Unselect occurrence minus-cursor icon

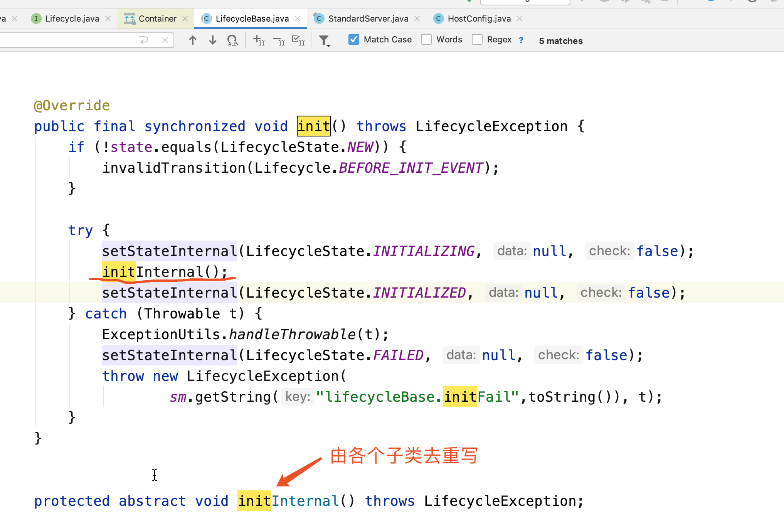[278, 40]
